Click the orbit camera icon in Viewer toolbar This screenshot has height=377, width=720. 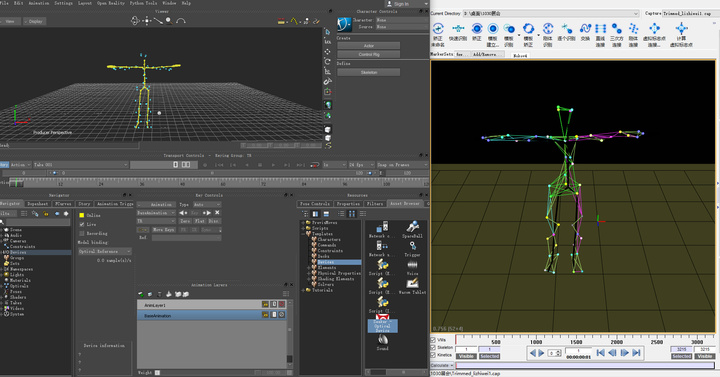click(135, 21)
